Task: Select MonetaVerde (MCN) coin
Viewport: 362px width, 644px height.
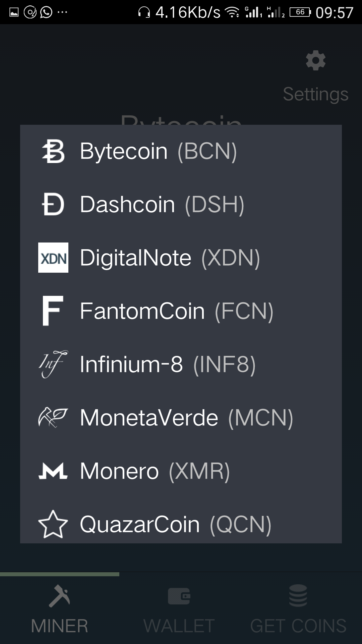Action: (x=186, y=418)
